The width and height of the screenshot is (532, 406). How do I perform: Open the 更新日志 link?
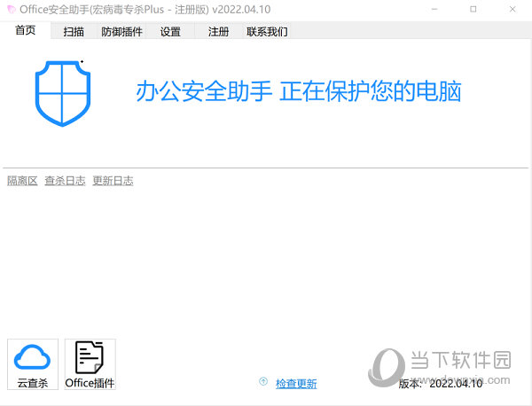coord(113,181)
